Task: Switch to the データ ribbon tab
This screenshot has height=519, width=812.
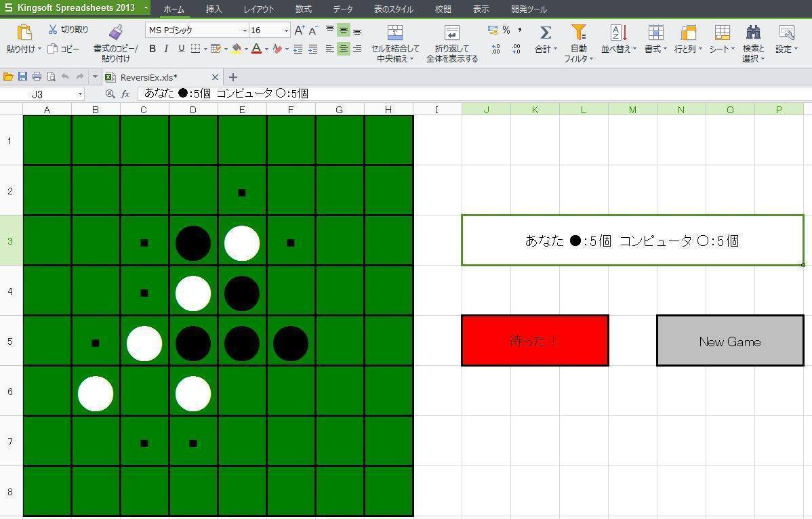Action: pyautogui.click(x=343, y=9)
